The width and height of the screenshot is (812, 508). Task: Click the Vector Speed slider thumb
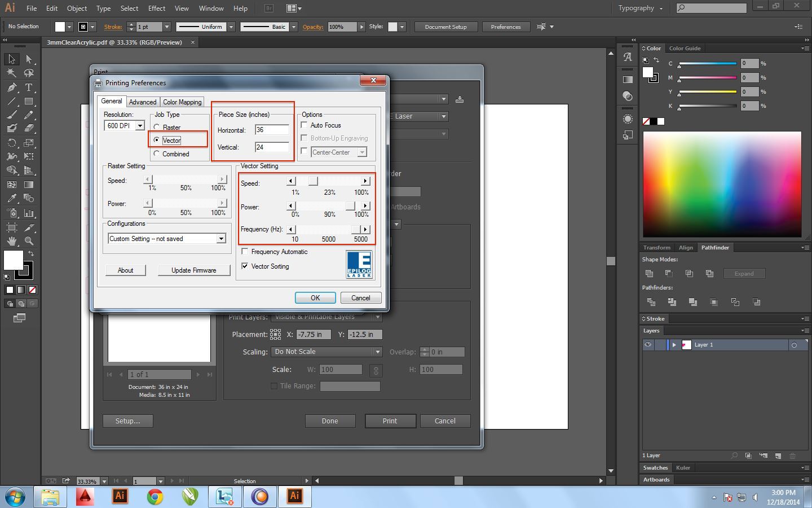pos(313,181)
